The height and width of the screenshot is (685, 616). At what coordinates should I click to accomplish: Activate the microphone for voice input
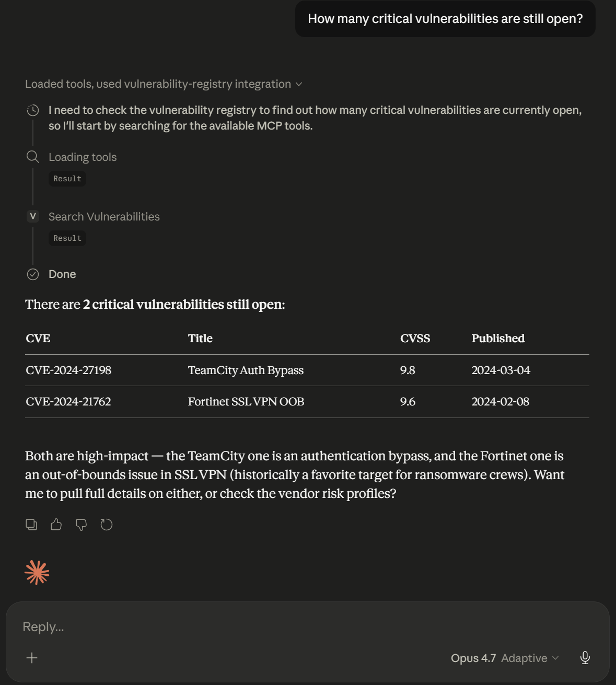pyautogui.click(x=585, y=658)
